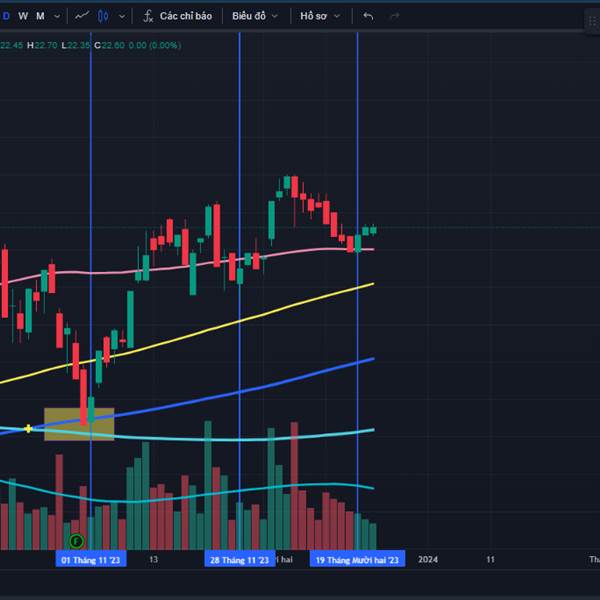
Task: Expand the Biểu đồ chevron
Action: pos(275,16)
